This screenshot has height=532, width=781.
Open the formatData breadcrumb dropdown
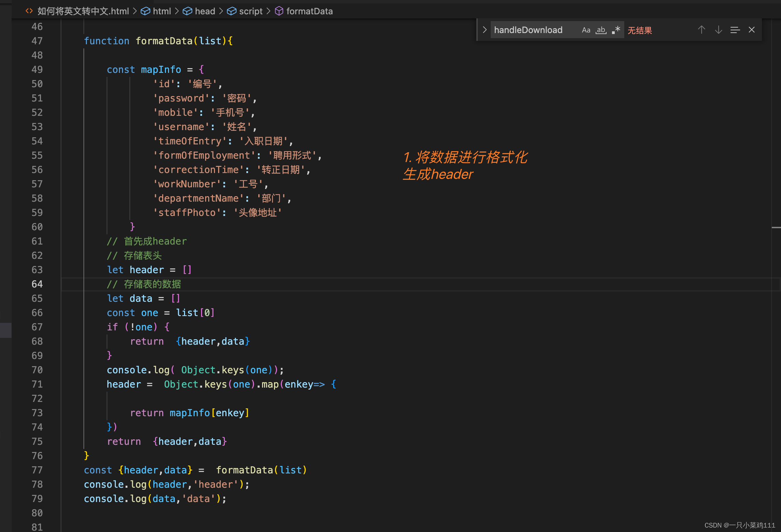point(309,11)
